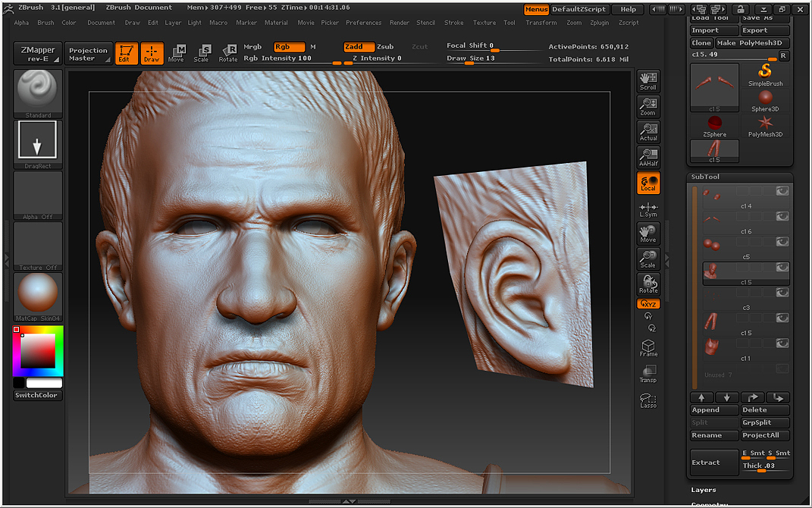812x508 pixels.
Task: Collapse the SubTool panel header
Action: pyautogui.click(x=705, y=177)
